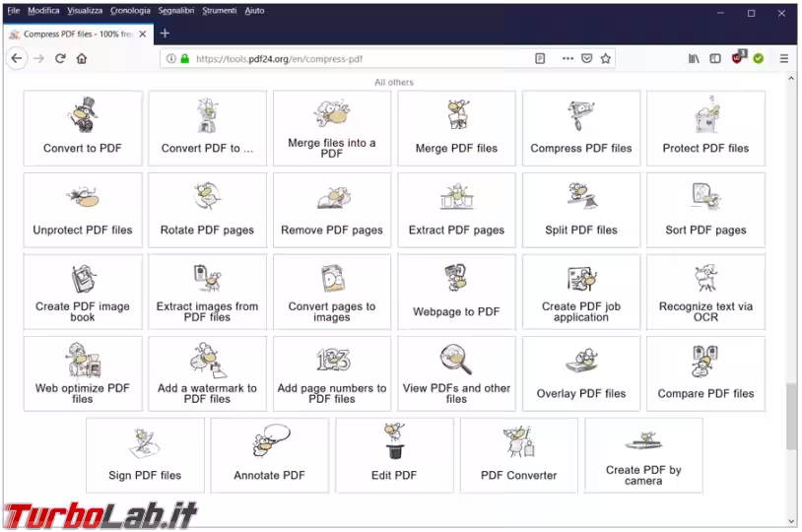802x532 pixels.
Task: Choose the Split PDF files tile
Action: coord(581,210)
